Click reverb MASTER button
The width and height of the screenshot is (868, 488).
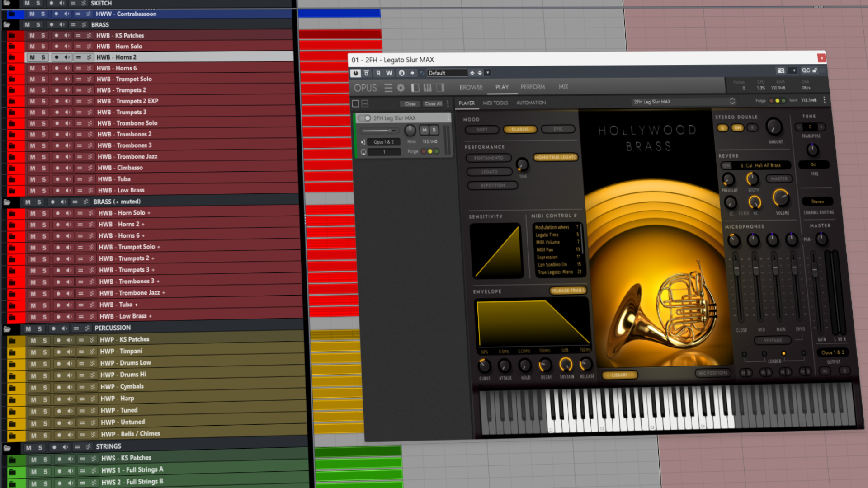coord(779,179)
